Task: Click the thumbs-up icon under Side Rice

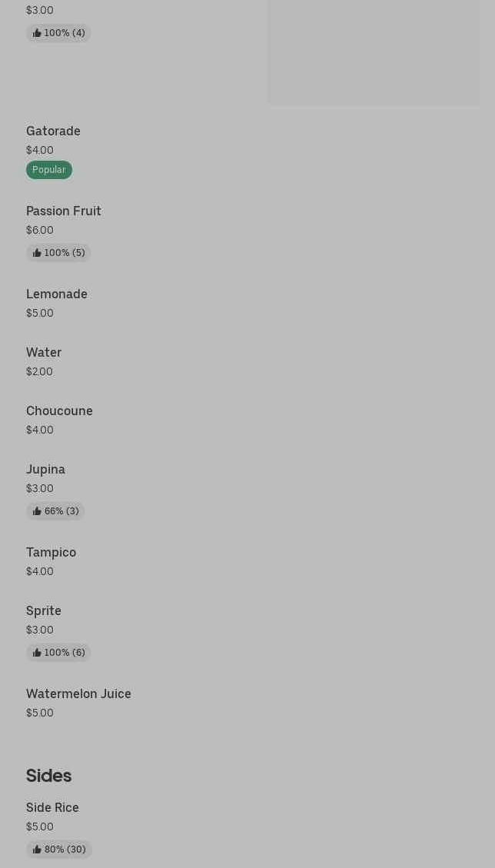Action: pyautogui.click(x=37, y=850)
